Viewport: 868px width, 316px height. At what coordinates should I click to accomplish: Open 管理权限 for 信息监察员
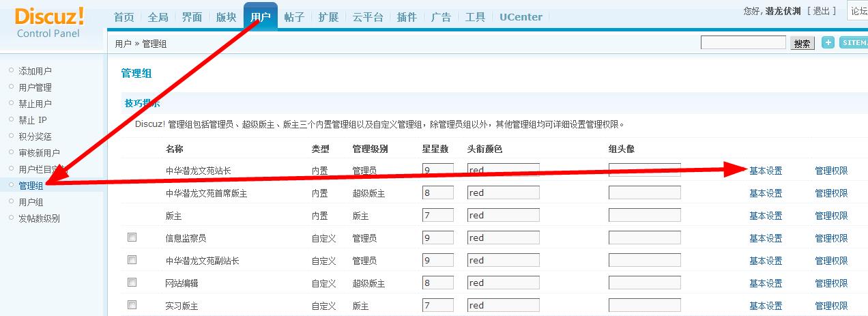831,238
